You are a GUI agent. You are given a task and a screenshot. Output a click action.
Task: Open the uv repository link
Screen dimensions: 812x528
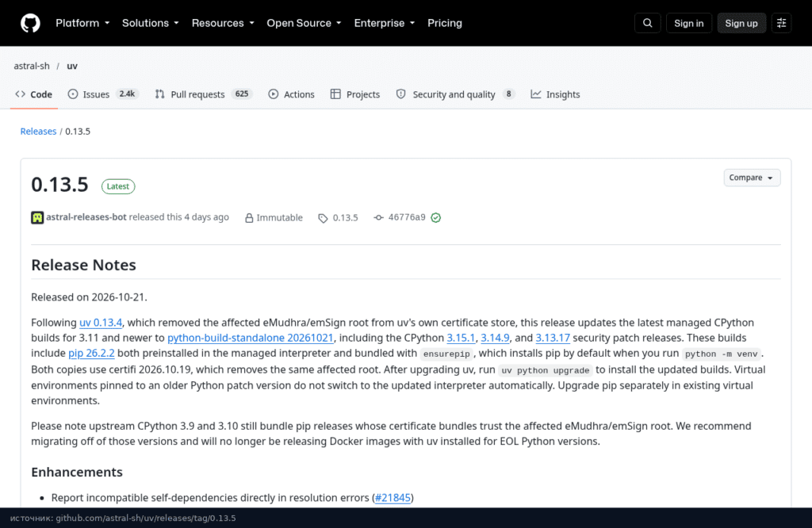[x=72, y=66]
